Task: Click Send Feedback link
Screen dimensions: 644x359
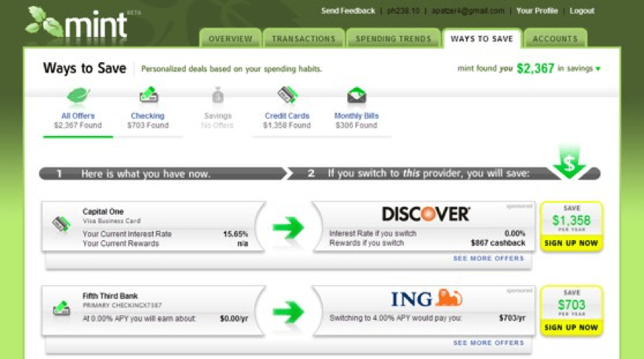Action: 349,11
